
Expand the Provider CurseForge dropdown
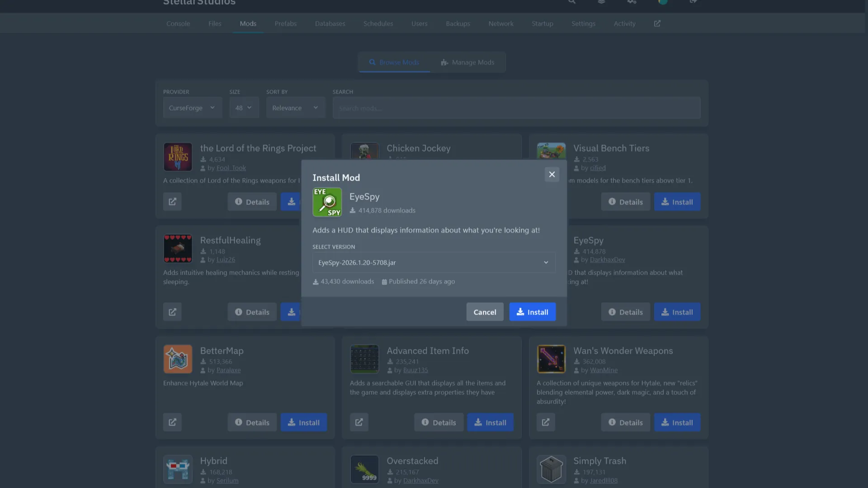tap(192, 108)
